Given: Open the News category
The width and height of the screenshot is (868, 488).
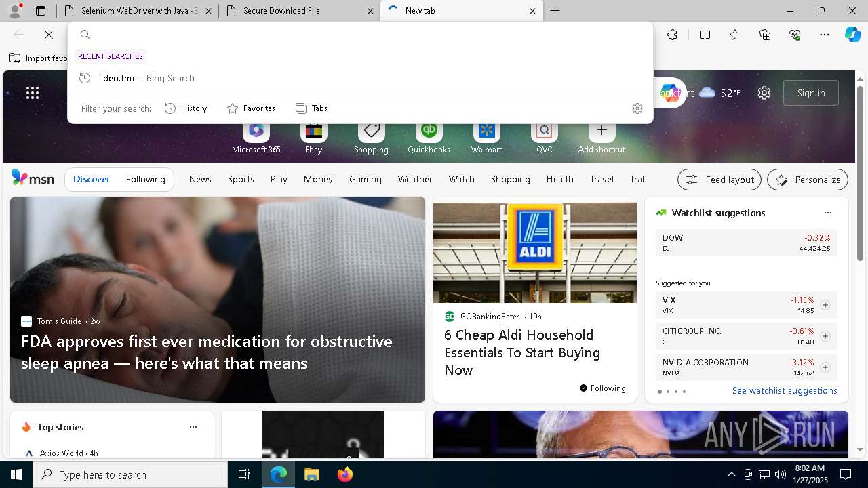Looking at the screenshot, I should click(200, 179).
